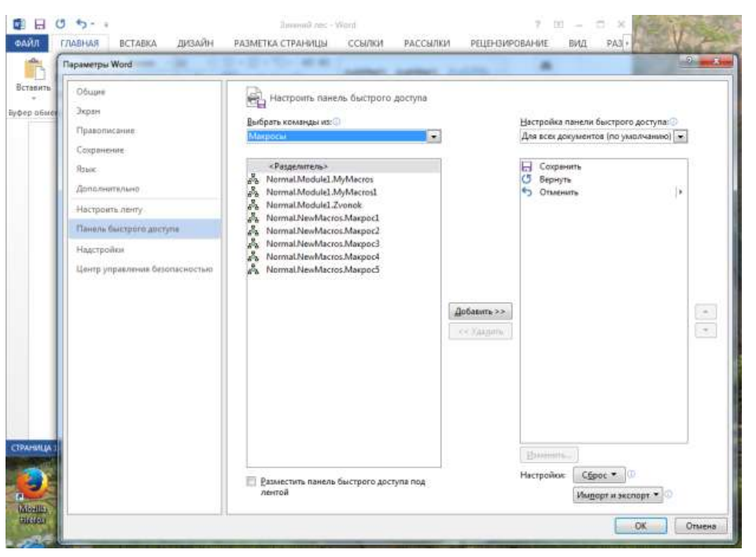This screenshot has height=557, width=756.
Task: Enable placing the quick access panel under the ribbon
Action: [x=252, y=481]
